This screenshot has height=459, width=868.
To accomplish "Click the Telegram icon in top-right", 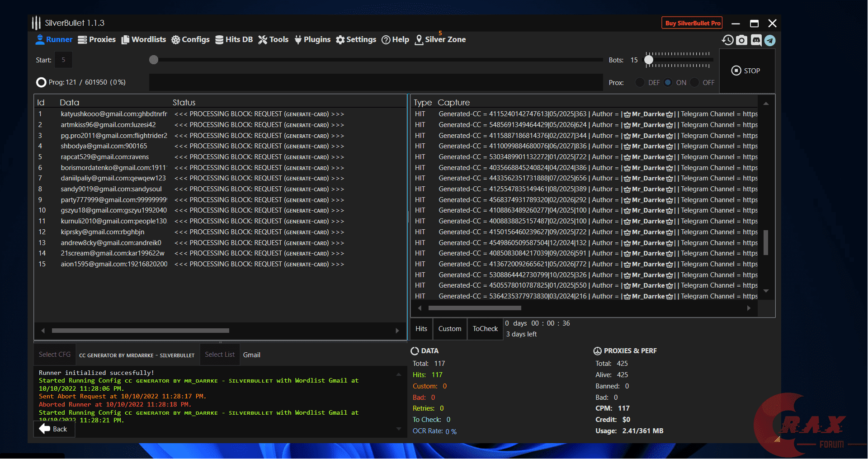I will pos(770,40).
